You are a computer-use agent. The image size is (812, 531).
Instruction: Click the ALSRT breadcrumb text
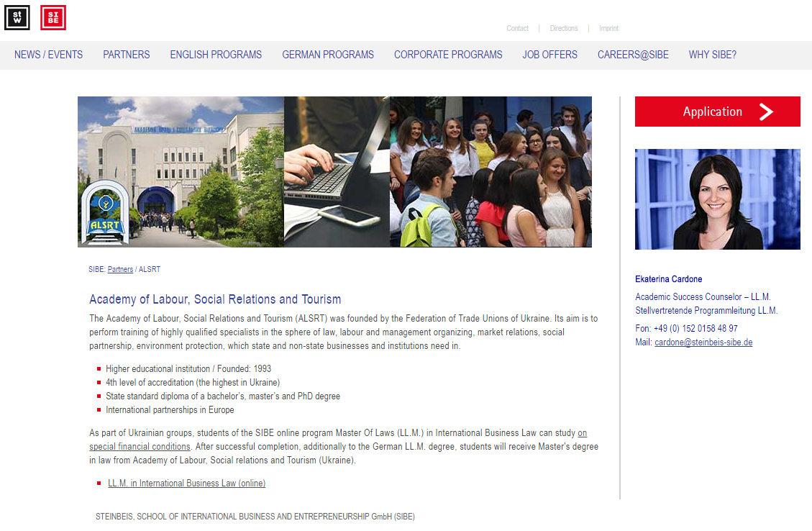click(x=150, y=269)
